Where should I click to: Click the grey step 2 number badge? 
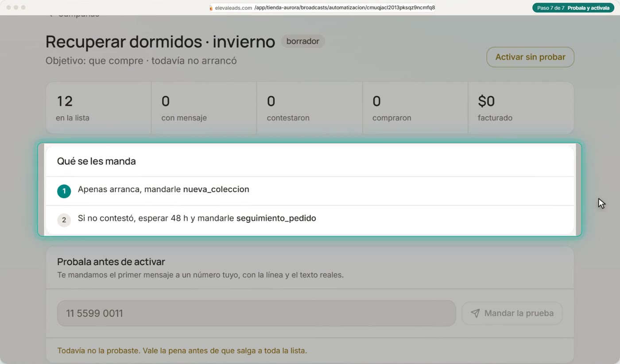[x=64, y=220]
